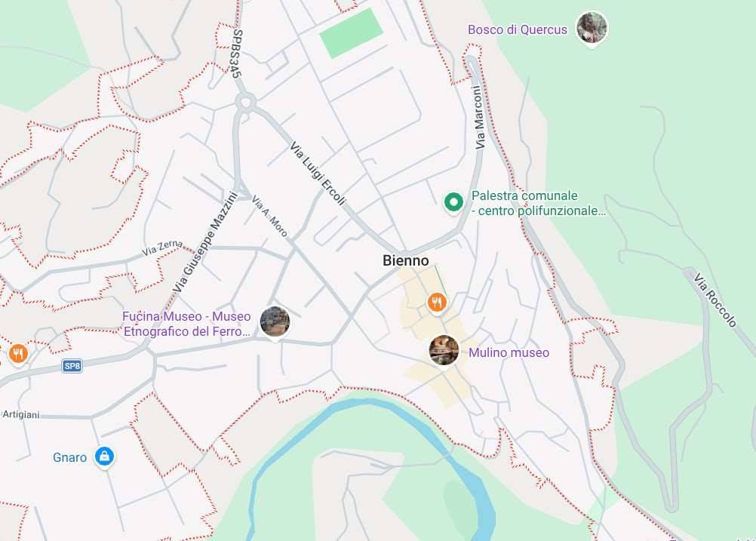Image resolution: width=756 pixels, height=541 pixels.
Task: Select the SP8 road shield
Action: tap(72, 366)
